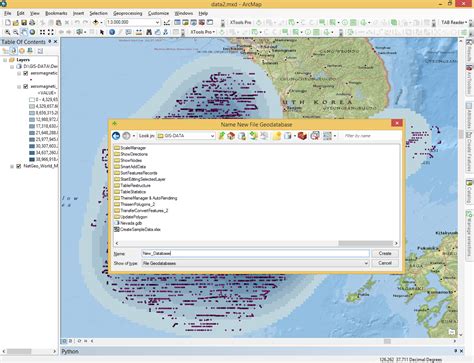Viewport: 474px width, 363px height.
Task: Open the XTools Pro dropdown menu
Action: [x=202, y=32]
